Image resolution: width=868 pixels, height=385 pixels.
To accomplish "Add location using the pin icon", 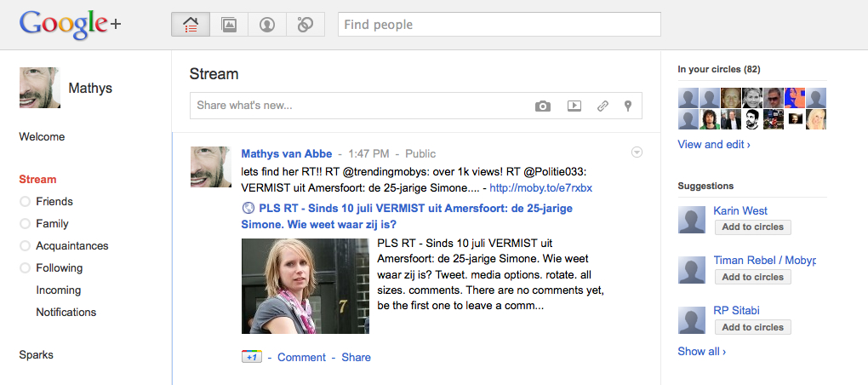I will [x=628, y=106].
